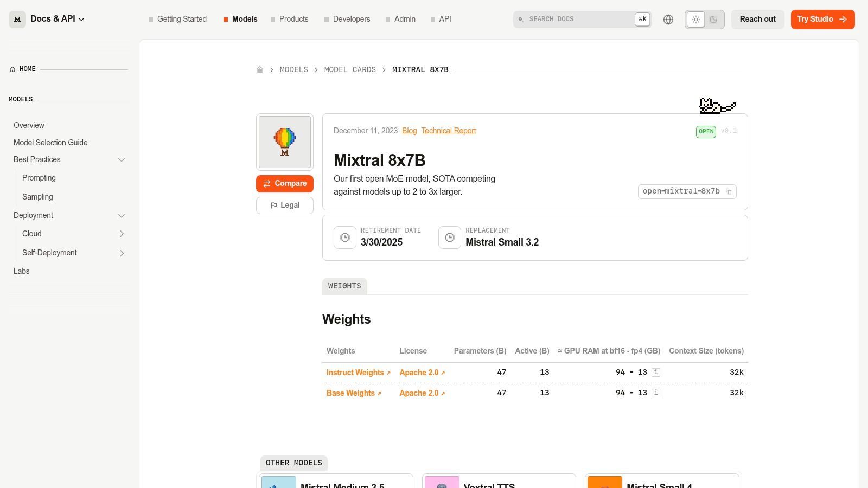Open the Getting Started nav item

click(177, 19)
